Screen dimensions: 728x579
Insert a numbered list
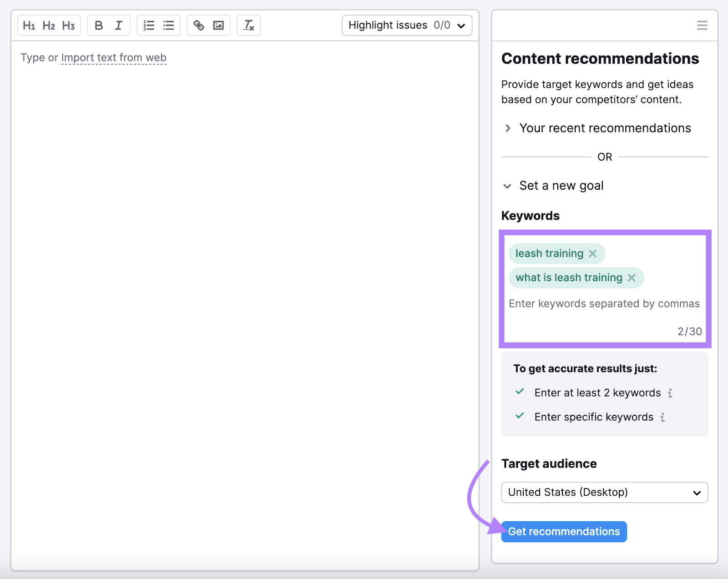pyautogui.click(x=149, y=25)
